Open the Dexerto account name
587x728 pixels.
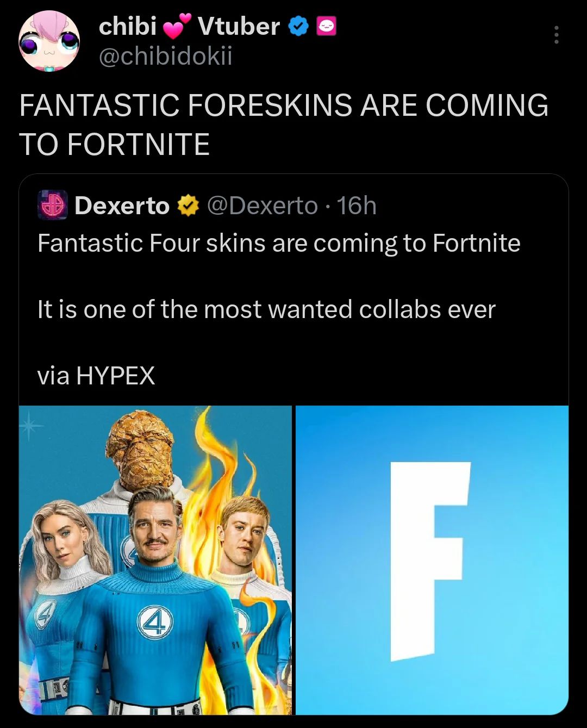click(x=122, y=206)
